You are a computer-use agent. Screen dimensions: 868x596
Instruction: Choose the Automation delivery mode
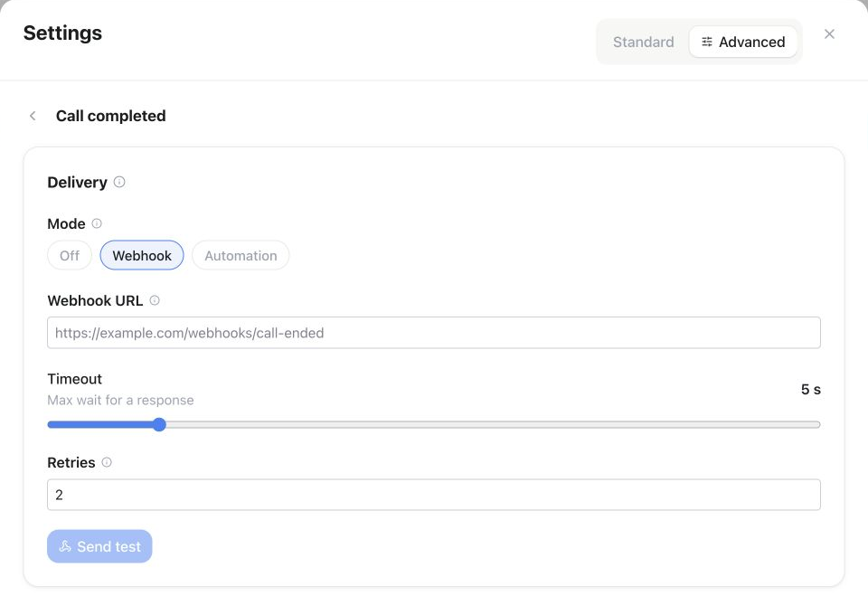(241, 255)
